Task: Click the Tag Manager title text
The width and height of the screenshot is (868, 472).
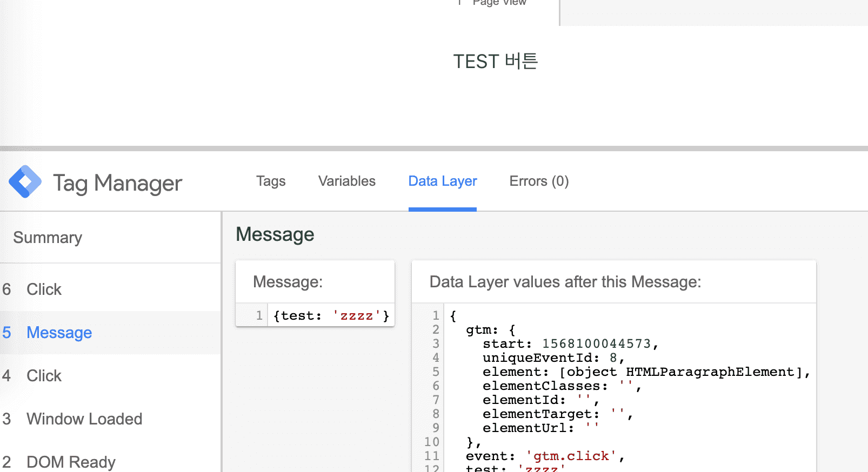Action: tap(117, 183)
